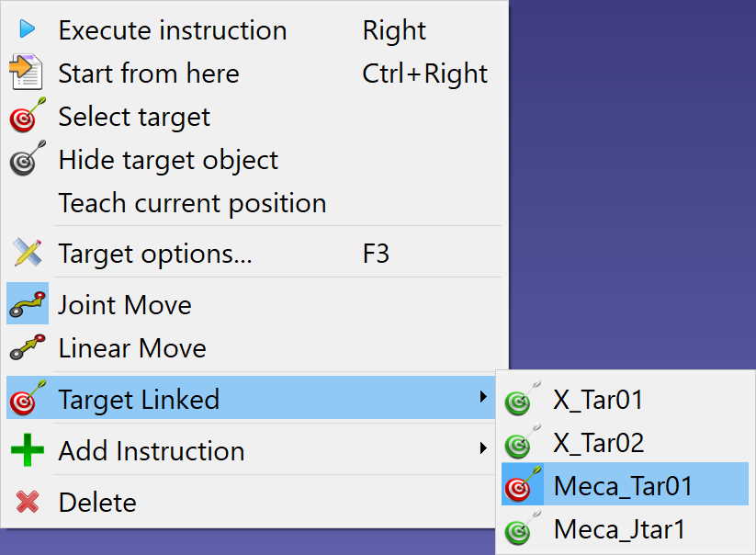Expand the Add Instruction submenu arrow
The width and height of the screenshot is (756, 555).
point(483,448)
